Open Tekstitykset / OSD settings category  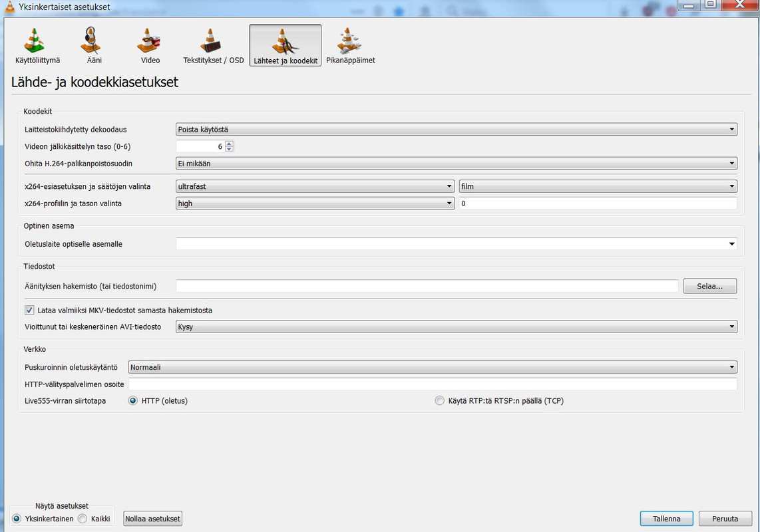pos(213,45)
